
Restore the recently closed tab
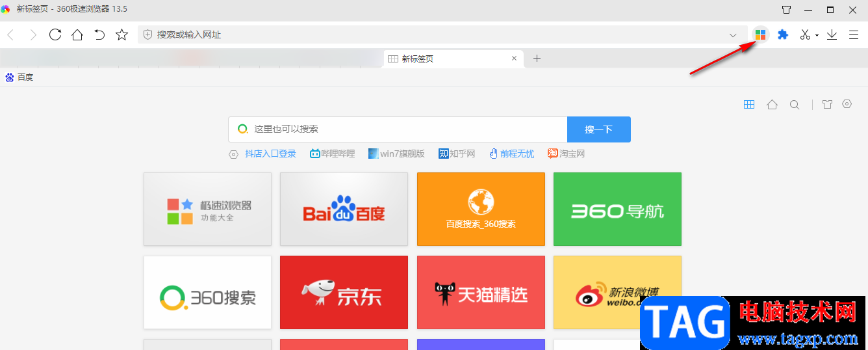pyautogui.click(x=99, y=35)
